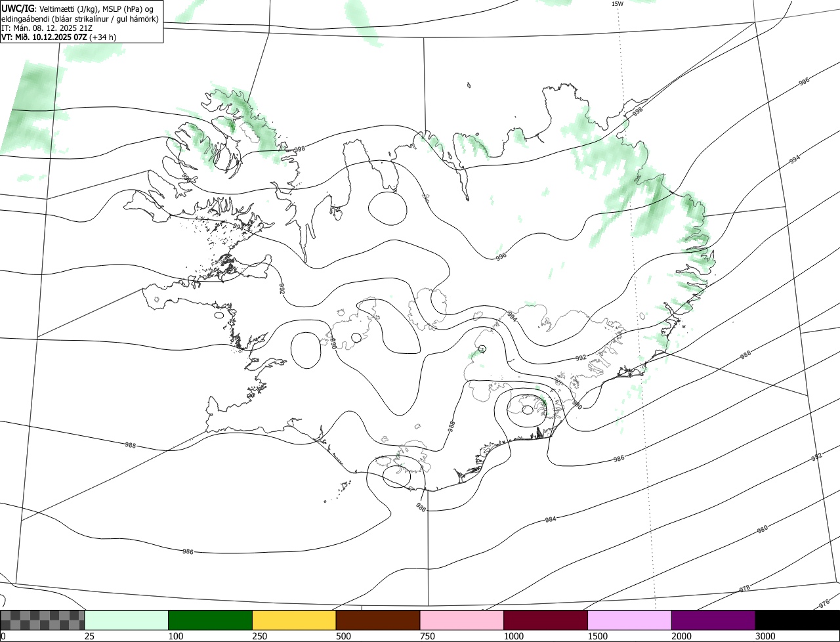Select the legend value "1500"

(x=597, y=636)
